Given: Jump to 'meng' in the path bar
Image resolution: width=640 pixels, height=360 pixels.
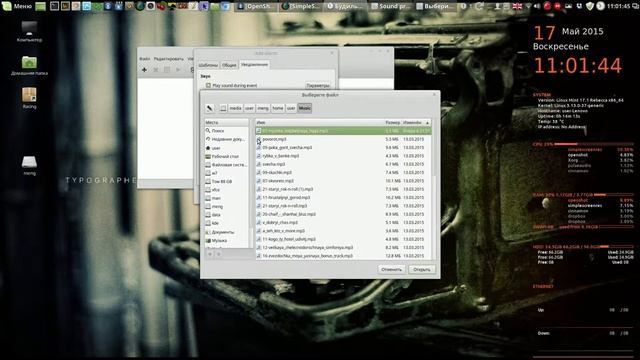Looking at the screenshot, I should tap(263, 108).
